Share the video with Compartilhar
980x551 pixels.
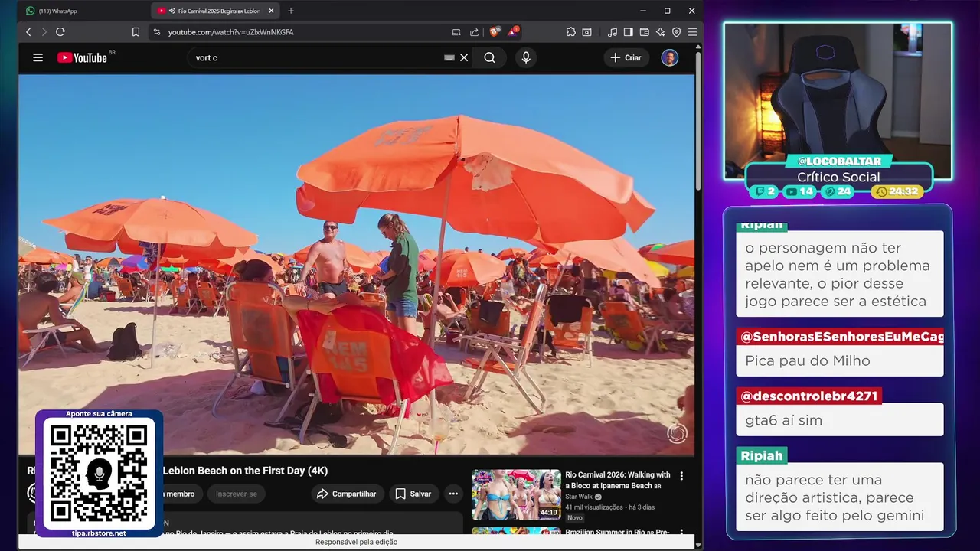(347, 494)
